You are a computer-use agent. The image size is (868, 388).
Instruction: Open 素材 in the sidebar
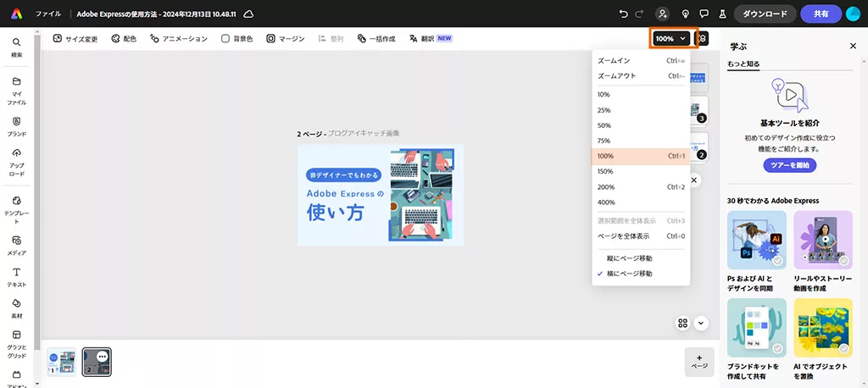pyautogui.click(x=17, y=309)
